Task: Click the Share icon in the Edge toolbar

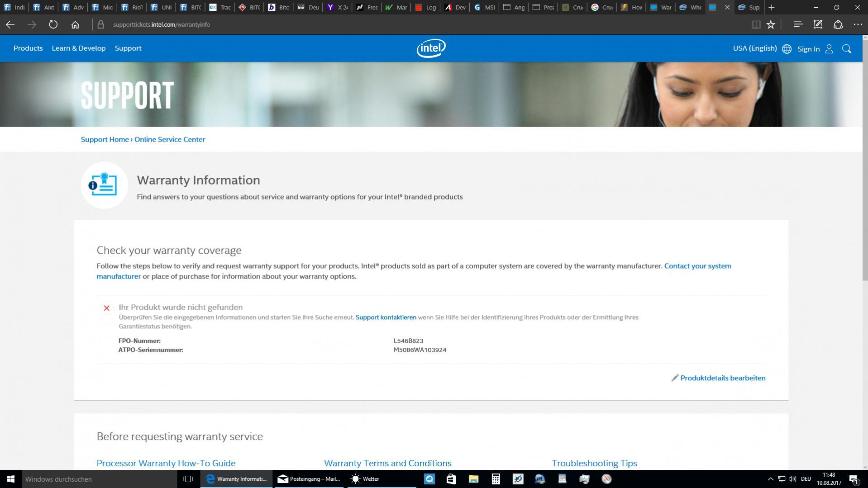Action: [838, 24]
